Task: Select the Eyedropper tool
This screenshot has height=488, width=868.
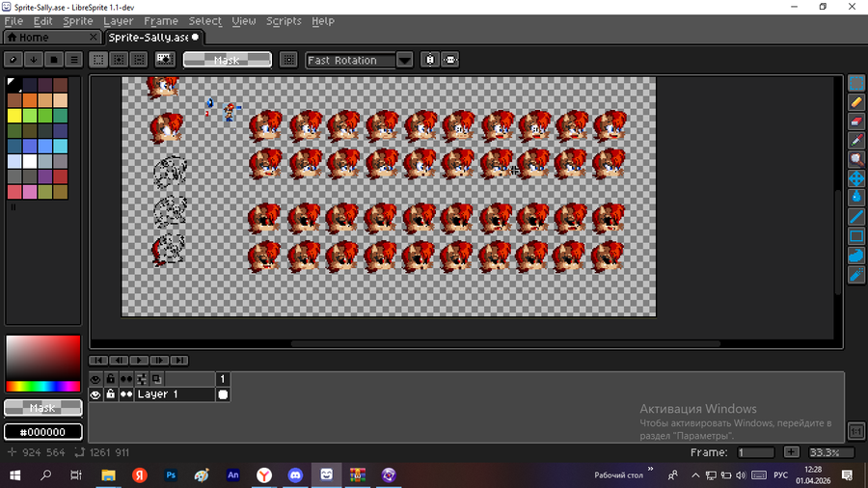Action: (x=855, y=140)
